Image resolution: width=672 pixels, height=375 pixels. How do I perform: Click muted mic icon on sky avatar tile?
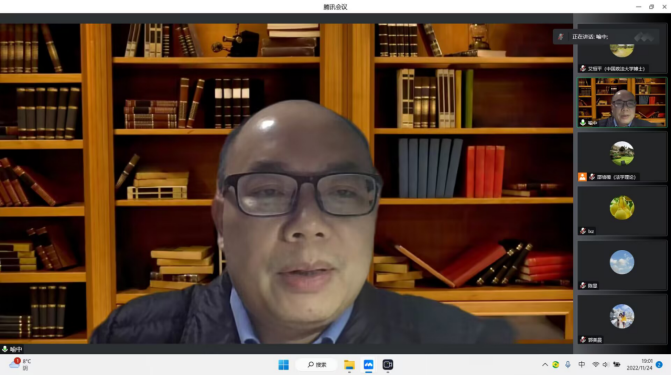(x=583, y=285)
